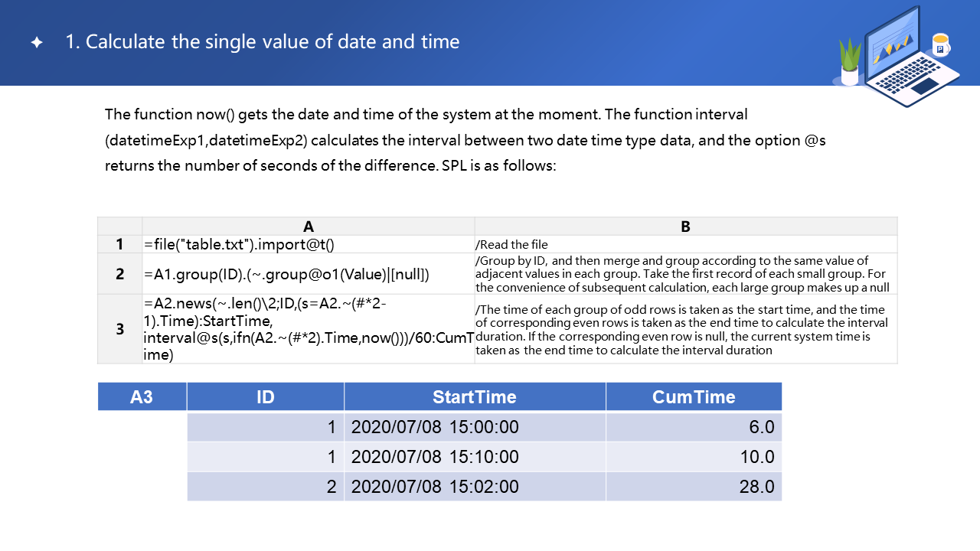
Task: Click the cell containing =file("table.txt").import@t()
Action: tap(309, 244)
